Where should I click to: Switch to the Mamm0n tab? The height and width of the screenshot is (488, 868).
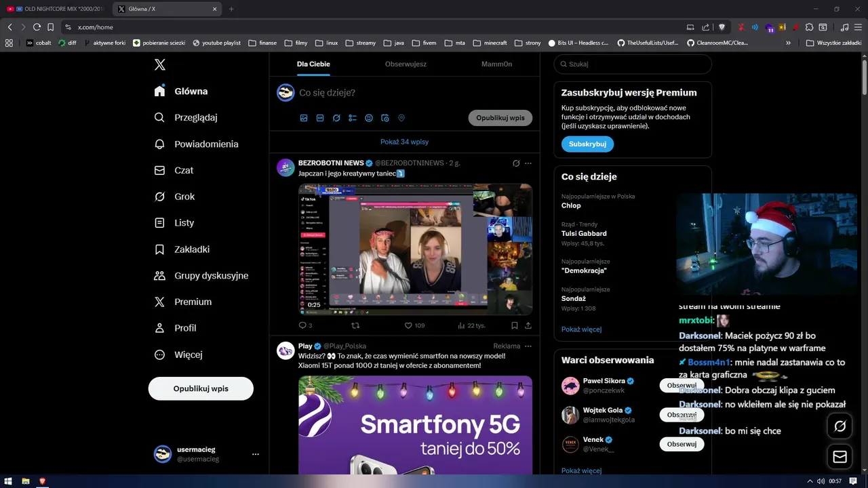[496, 64]
